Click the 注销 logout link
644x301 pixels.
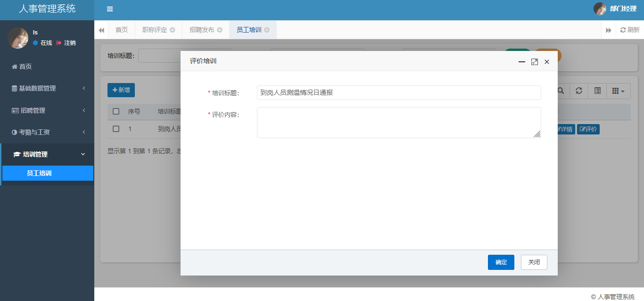tap(66, 43)
